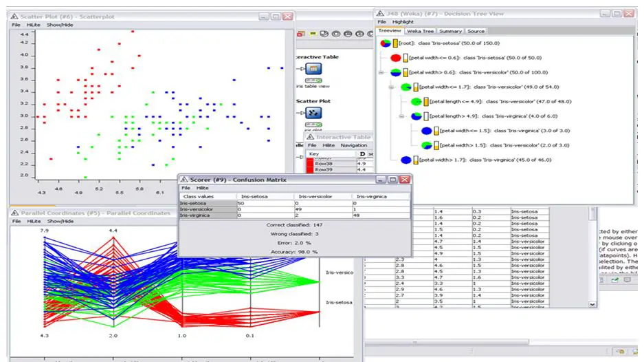Click 'Correct classified: 147' in Scorer

pyautogui.click(x=294, y=225)
